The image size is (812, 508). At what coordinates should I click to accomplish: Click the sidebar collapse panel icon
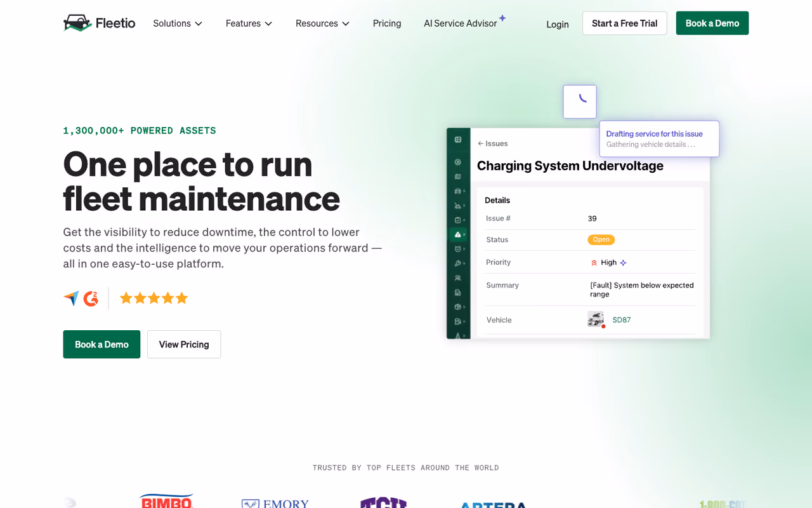(x=458, y=140)
